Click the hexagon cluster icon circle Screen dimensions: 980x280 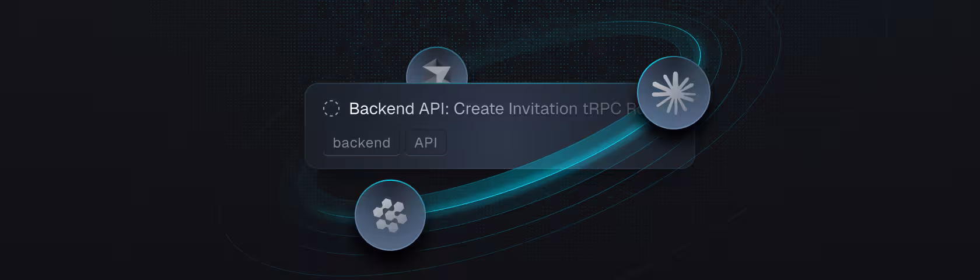tap(390, 215)
